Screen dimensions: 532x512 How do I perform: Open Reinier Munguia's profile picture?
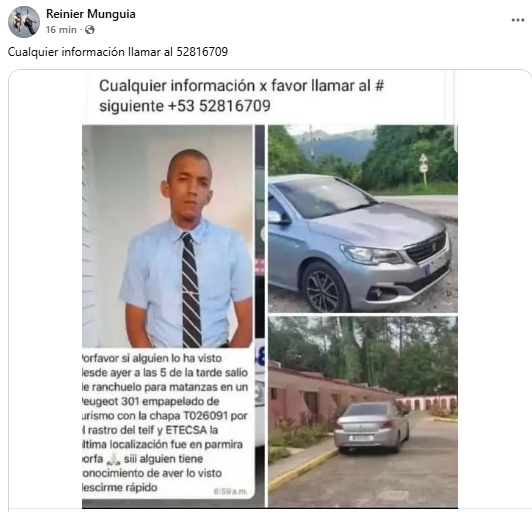(24, 22)
